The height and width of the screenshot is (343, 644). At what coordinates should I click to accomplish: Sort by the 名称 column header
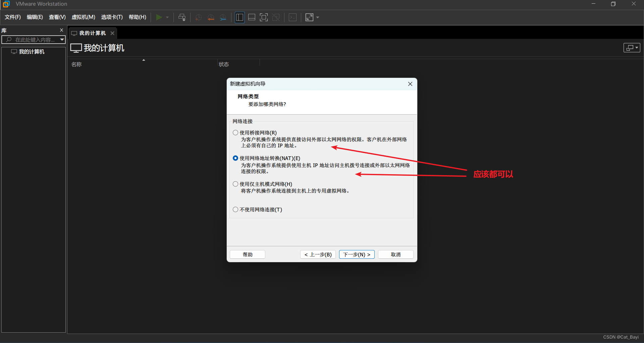[76, 64]
